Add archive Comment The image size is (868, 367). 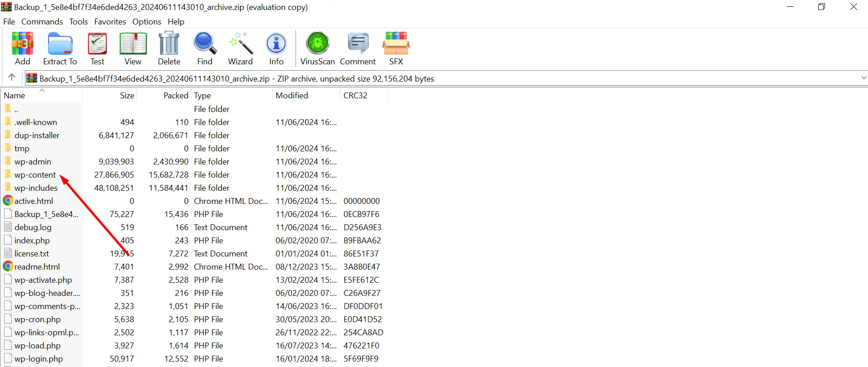tap(358, 48)
